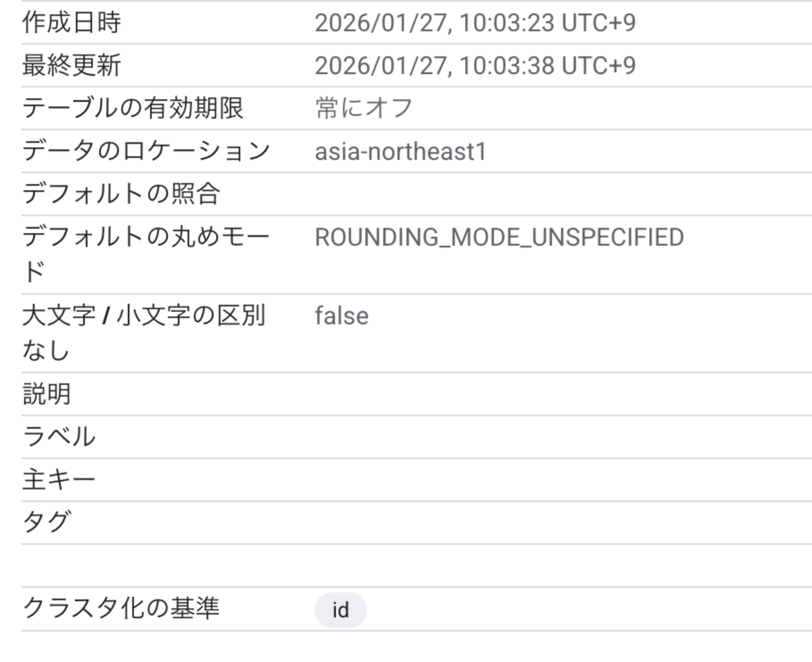
Task: Click the id clustering chip
Action: (x=340, y=610)
